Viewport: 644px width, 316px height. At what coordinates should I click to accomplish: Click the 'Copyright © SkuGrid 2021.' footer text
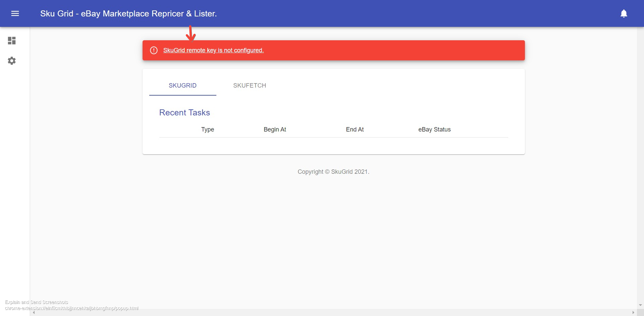[x=333, y=172]
